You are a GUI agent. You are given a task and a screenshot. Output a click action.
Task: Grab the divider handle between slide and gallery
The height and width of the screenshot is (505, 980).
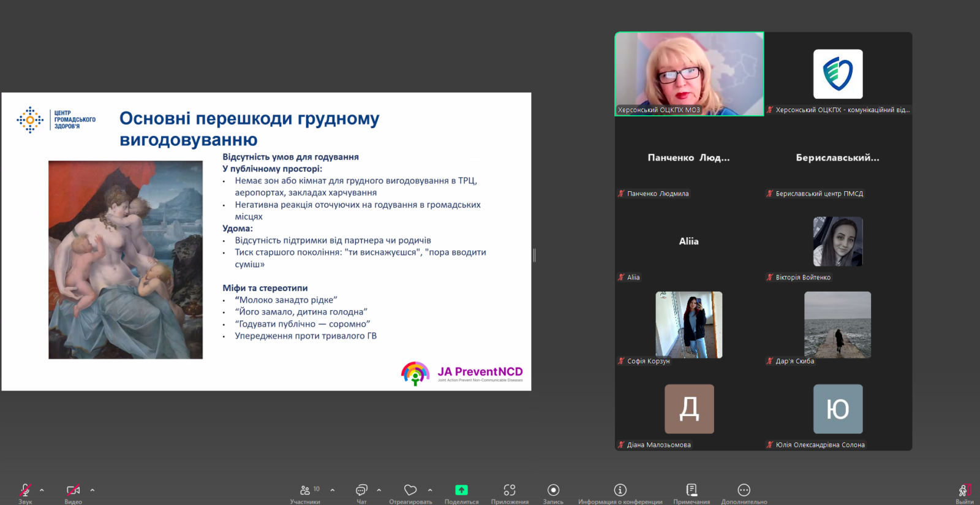click(x=535, y=255)
